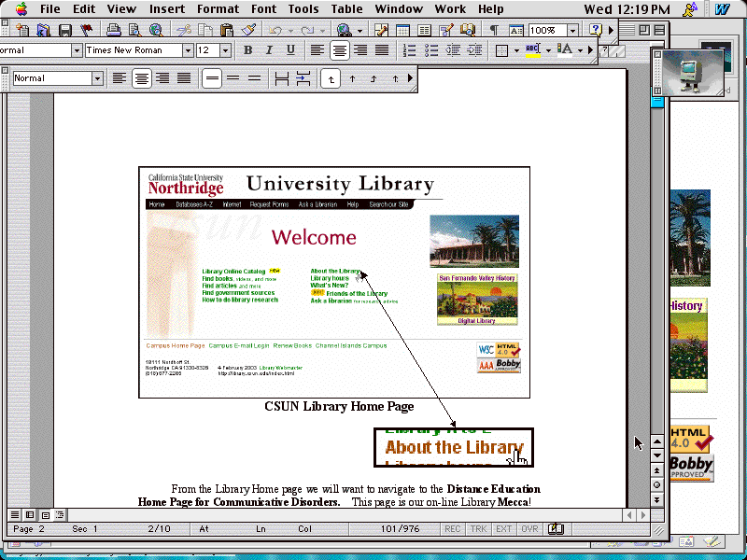Open the Insert menu
The image size is (747, 560).
(167, 9)
